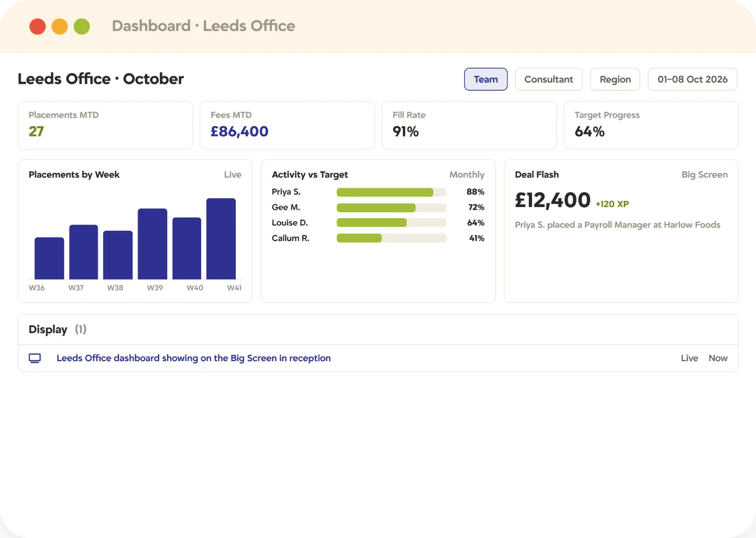The image size is (756, 538).
Task: Open the Placements MTD card
Action: click(105, 125)
